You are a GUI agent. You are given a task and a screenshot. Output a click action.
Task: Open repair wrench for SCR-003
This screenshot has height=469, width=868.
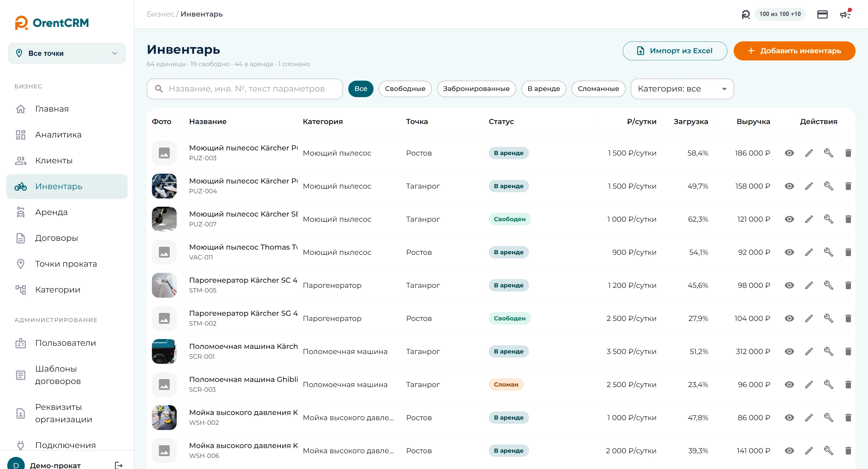[x=828, y=384]
